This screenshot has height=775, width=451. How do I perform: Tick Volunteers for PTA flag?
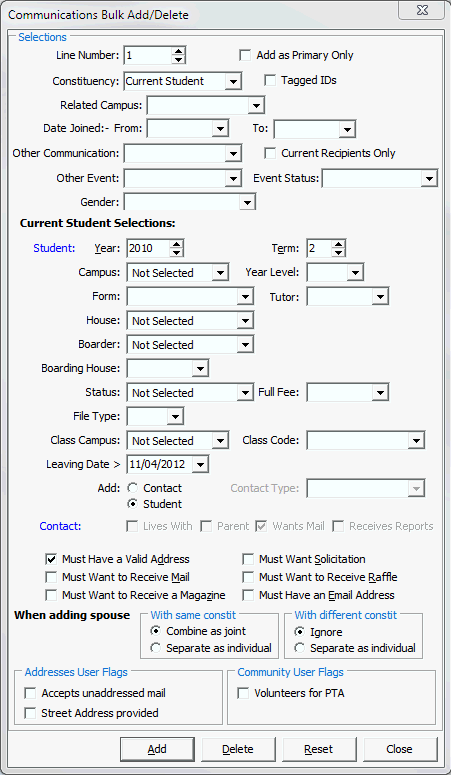[243, 693]
